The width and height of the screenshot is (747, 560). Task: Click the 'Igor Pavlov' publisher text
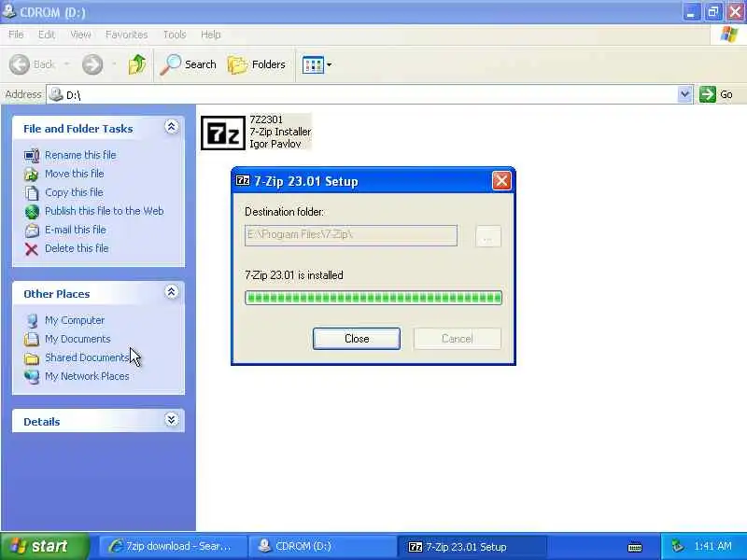coord(275,144)
